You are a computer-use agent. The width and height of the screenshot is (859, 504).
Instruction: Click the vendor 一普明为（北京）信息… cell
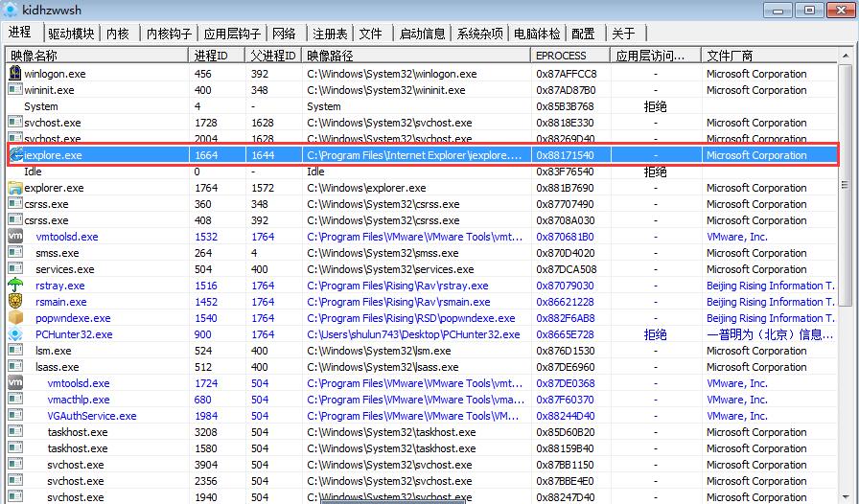pyautogui.click(x=770, y=334)
